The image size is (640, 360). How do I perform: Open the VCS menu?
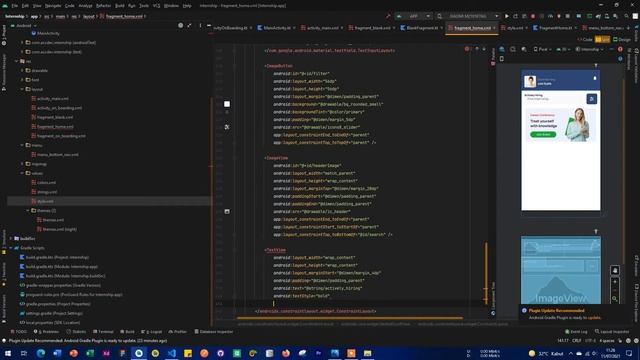(156, 6)
